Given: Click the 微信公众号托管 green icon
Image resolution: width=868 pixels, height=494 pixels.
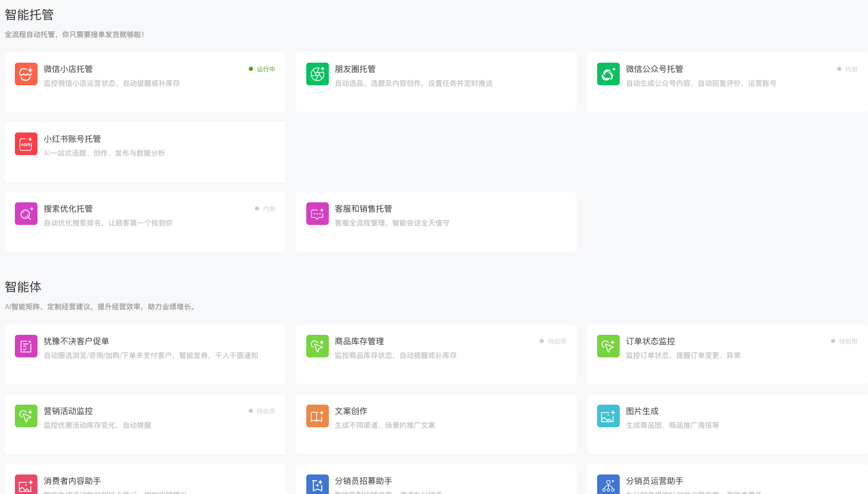Looking at the screenshot, I should [x=608, y=74].
